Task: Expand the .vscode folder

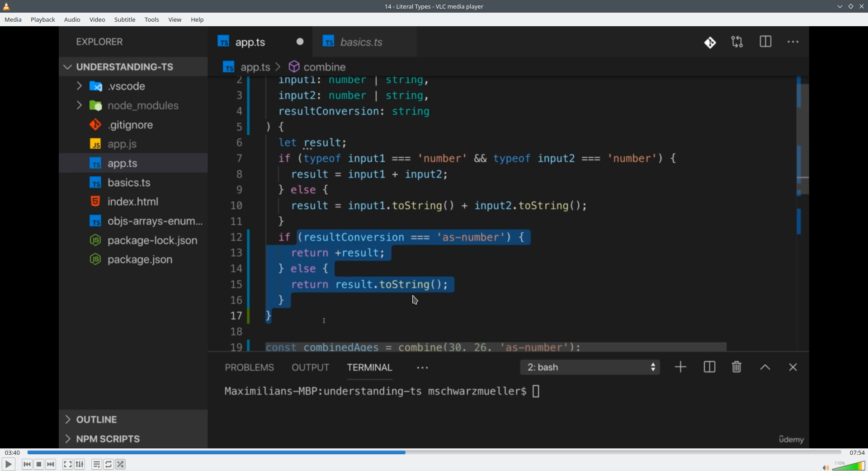Action: (133, 86)
